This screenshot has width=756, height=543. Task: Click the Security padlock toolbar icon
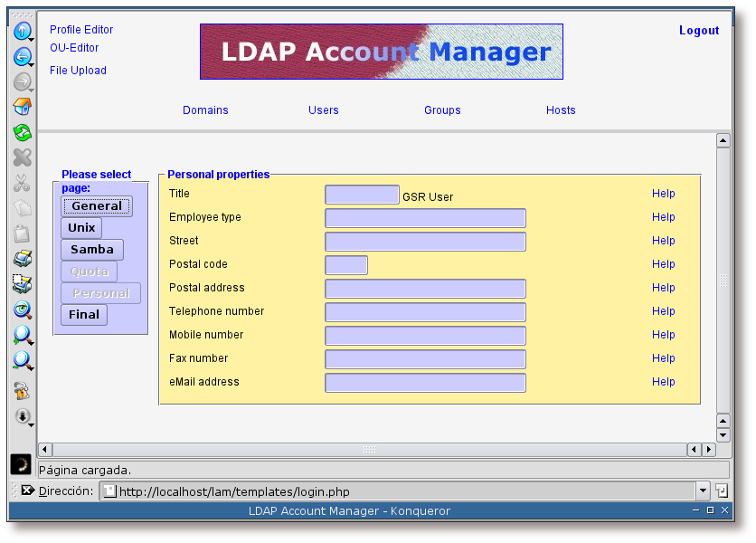pyautogui.click(x=22, y=391)
